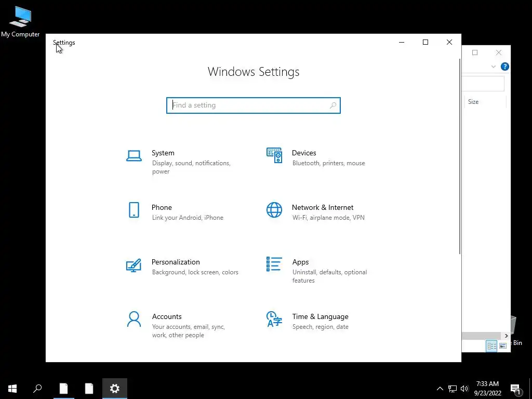Open the volume speaker tray icon
532x399 pixels.
[464, 389]
